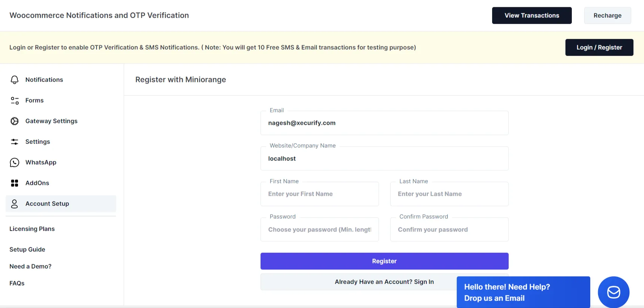Click the Login / Register button
The height and width of the screenshot is (308, 644).
click(x=599, y=47)
